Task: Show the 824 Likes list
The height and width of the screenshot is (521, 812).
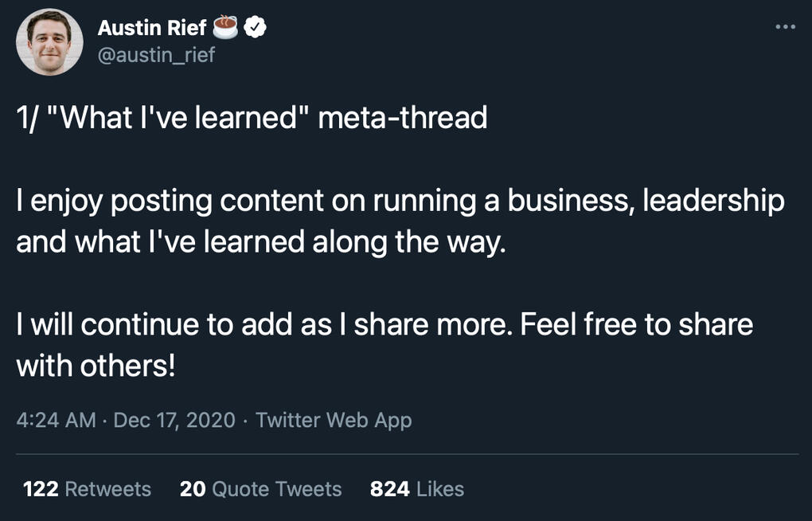Action: [416, 488]
